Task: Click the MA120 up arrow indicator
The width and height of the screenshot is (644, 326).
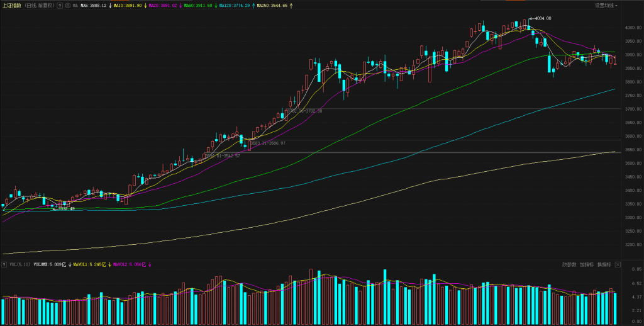Action: [x=253, y=5]
